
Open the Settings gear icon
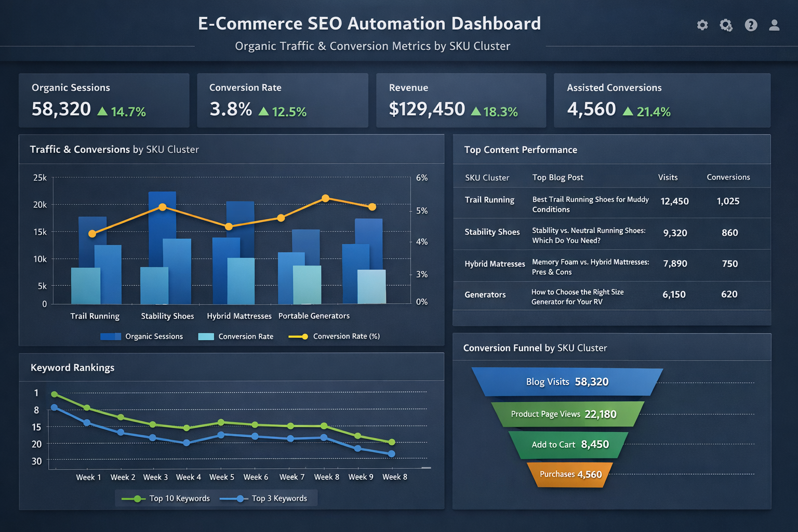[702, 25]
